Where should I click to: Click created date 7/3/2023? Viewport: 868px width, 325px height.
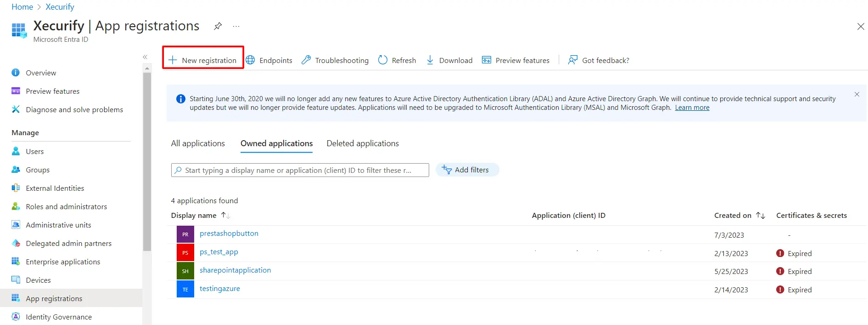pyautogui.click(x=729, y=235)
